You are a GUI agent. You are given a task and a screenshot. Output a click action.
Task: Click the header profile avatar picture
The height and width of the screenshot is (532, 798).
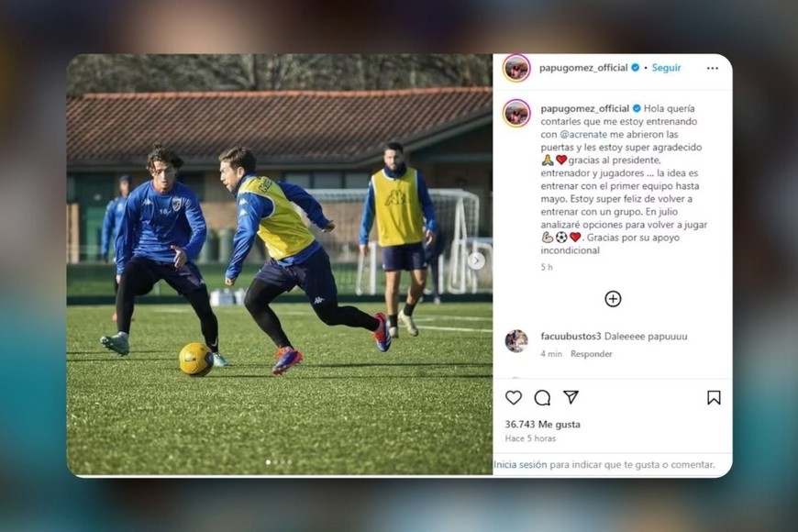coord(516,68)
